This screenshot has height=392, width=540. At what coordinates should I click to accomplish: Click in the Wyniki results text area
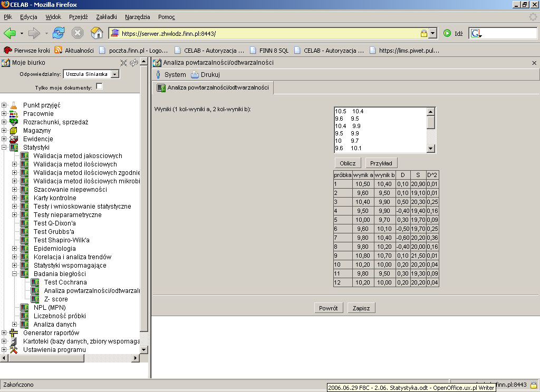click(380, 130)
